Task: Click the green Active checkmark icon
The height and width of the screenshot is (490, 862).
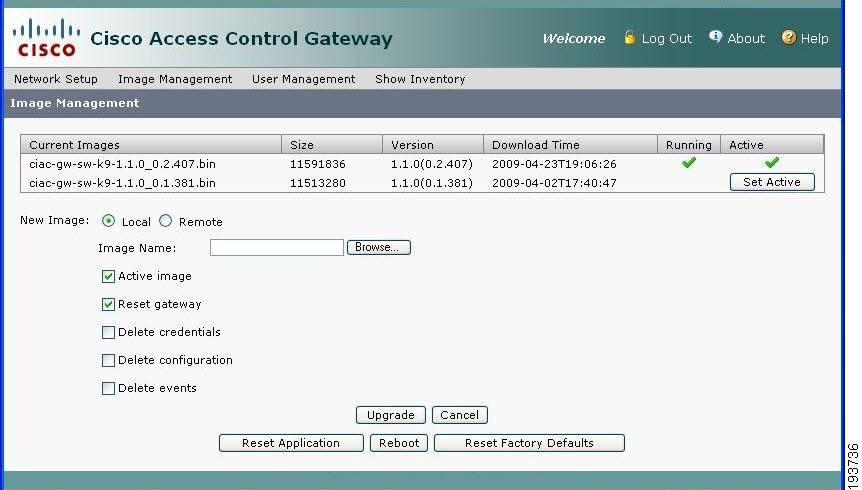Action: tap(771, 163)
